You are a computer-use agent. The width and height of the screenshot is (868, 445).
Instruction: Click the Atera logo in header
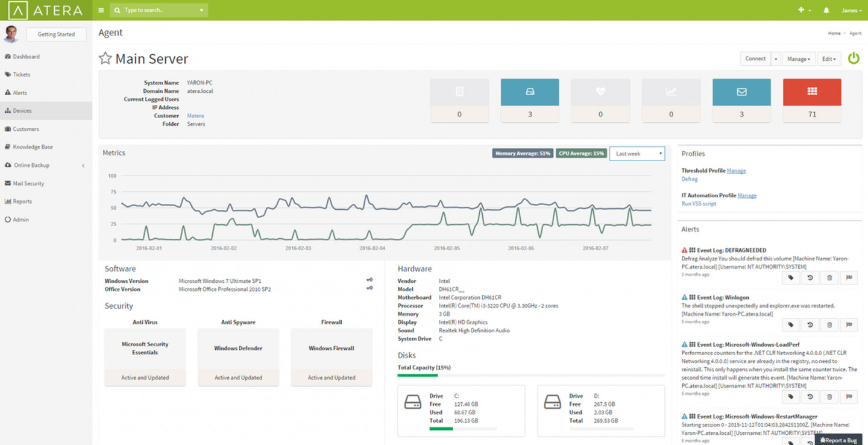[x=46, y=10]
